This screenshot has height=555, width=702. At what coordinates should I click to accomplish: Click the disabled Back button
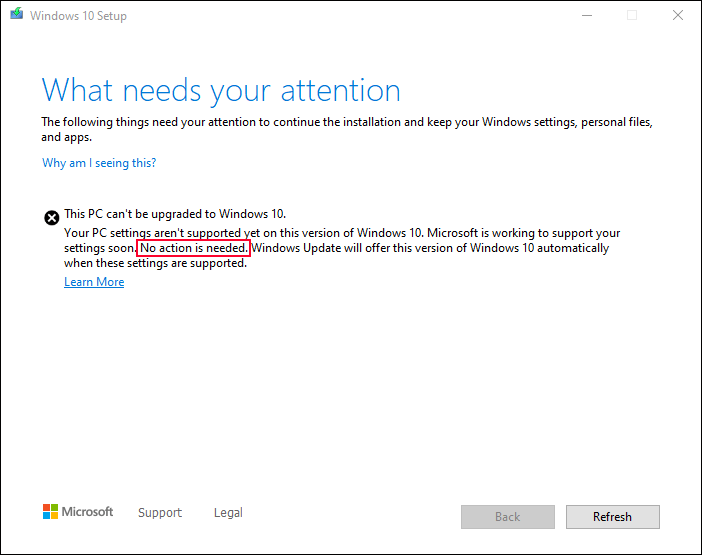(508, 517)
